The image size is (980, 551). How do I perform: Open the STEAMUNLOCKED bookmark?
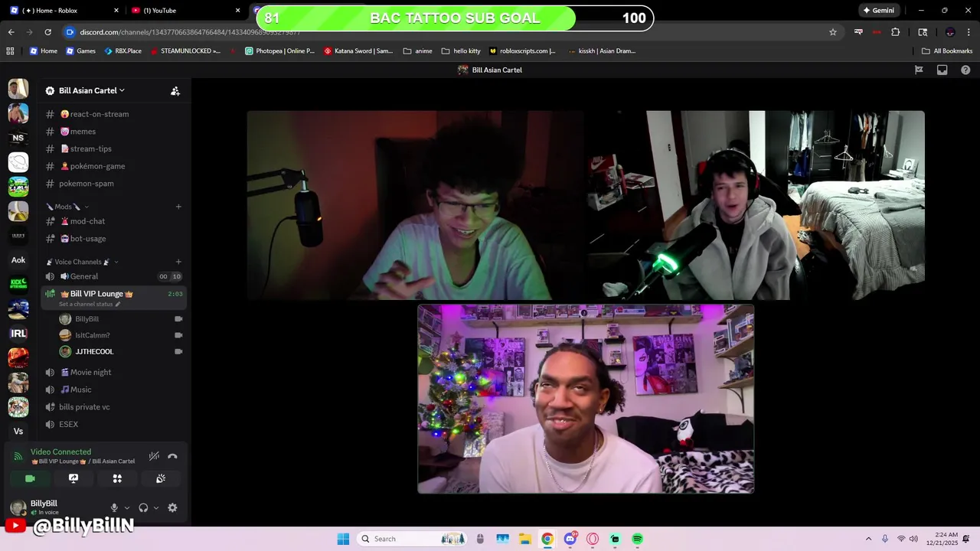point(185,51)
